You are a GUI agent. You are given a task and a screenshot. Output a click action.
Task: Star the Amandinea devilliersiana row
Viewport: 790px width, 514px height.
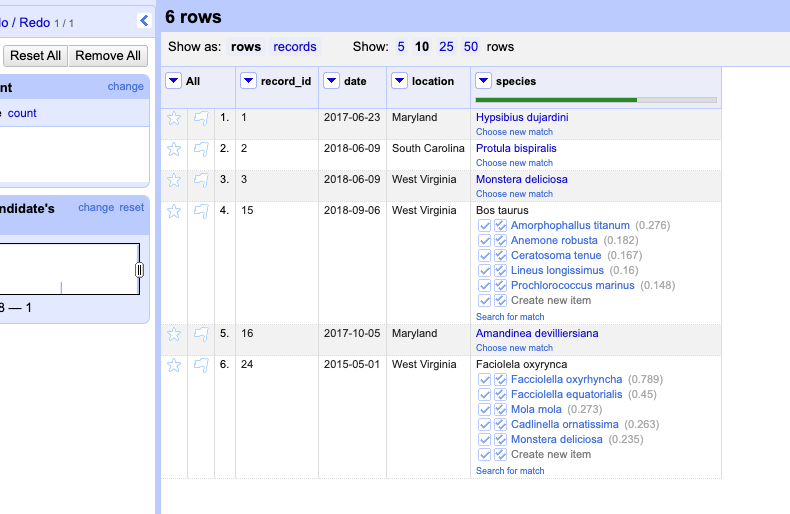click(174, 334)
